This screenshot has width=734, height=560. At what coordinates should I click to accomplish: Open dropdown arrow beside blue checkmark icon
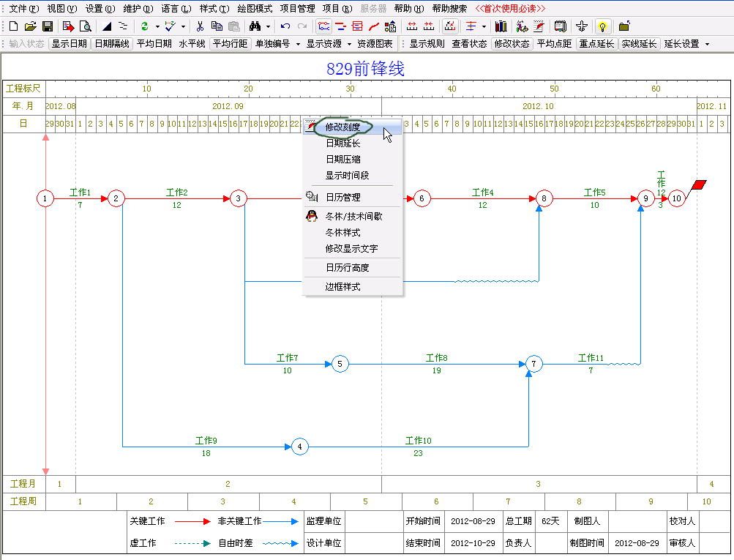(183, 26)
